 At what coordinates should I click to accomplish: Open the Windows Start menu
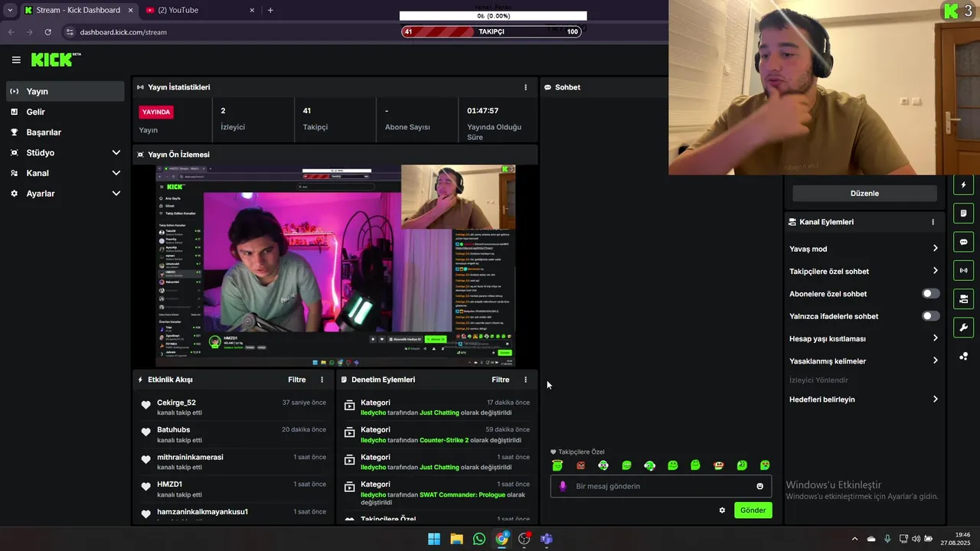point(434,539)
